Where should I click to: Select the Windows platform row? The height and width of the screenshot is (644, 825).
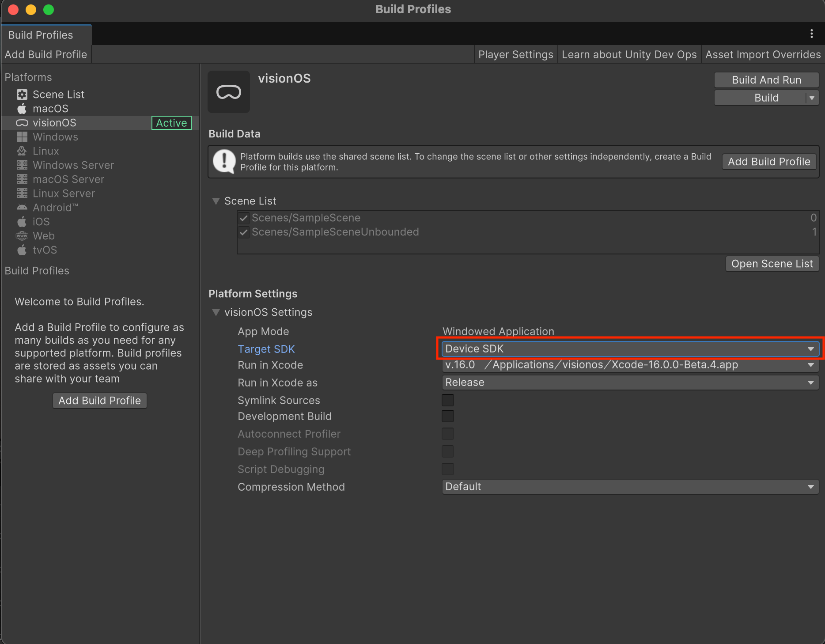click(x=100, y=137)
